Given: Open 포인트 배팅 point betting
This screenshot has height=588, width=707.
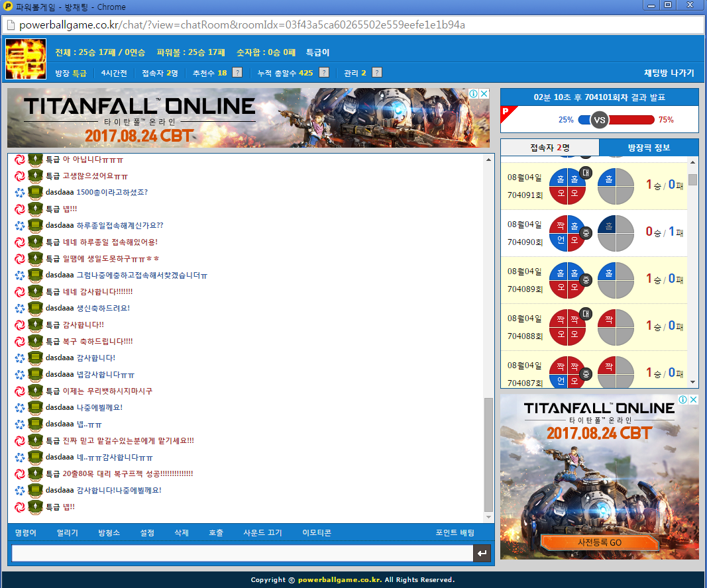Looking at the screenshot, I should point(455,532).
